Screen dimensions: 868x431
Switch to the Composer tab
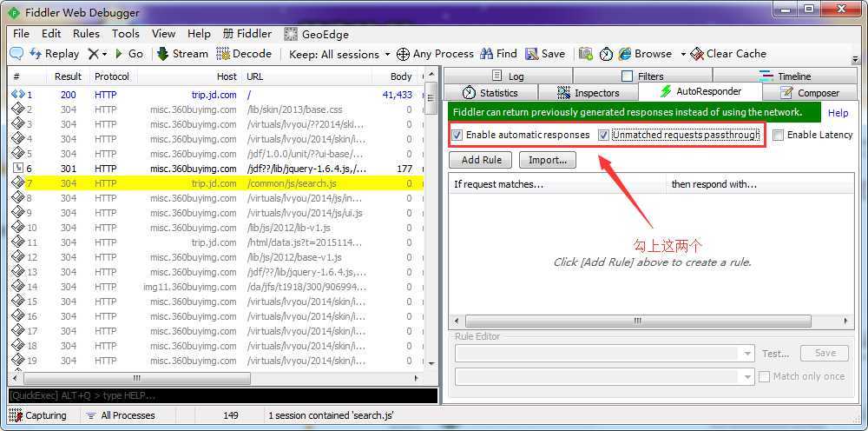810,92
